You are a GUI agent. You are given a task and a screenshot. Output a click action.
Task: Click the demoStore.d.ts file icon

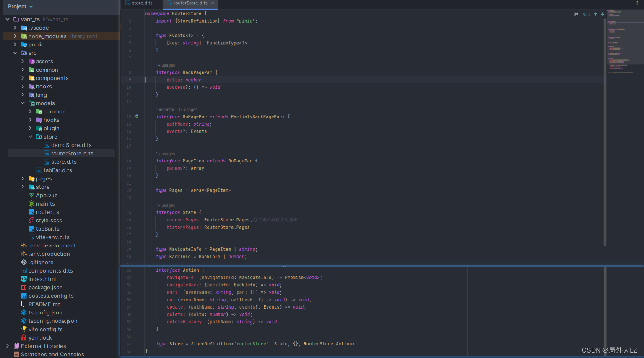tap(47, 145)
